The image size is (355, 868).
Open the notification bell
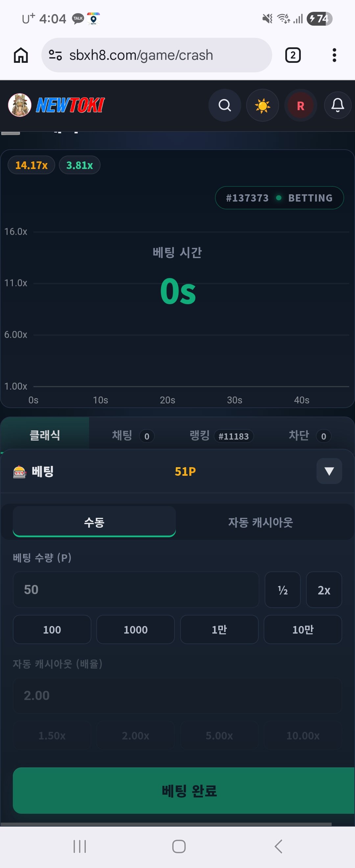[x=338, y=105]
